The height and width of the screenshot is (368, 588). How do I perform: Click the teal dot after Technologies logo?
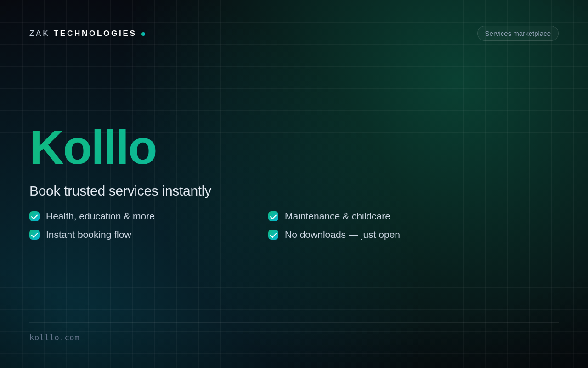coord(143,34)
